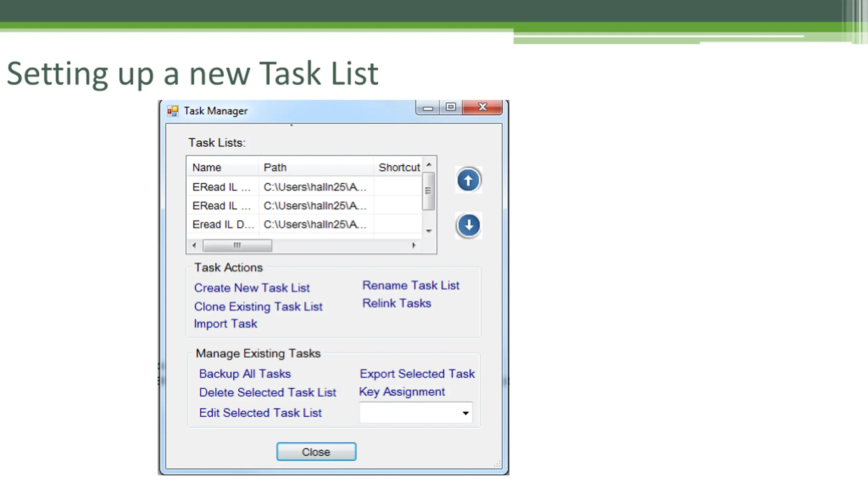
Task: Sort by the Path column header
Action: (316, 167)
